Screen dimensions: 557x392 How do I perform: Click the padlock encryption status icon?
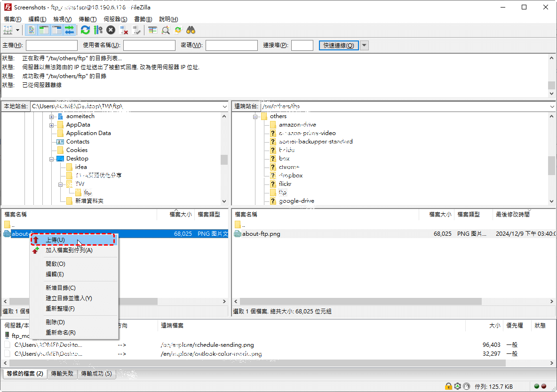448,386
